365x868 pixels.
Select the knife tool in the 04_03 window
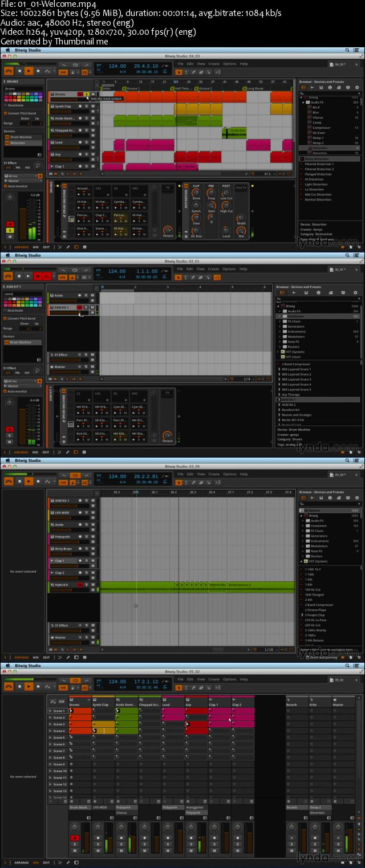coord(208,72)
